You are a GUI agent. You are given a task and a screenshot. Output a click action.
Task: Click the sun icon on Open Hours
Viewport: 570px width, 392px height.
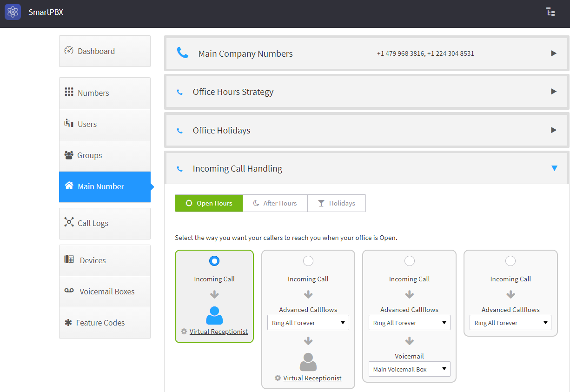[x=189, y=203]
